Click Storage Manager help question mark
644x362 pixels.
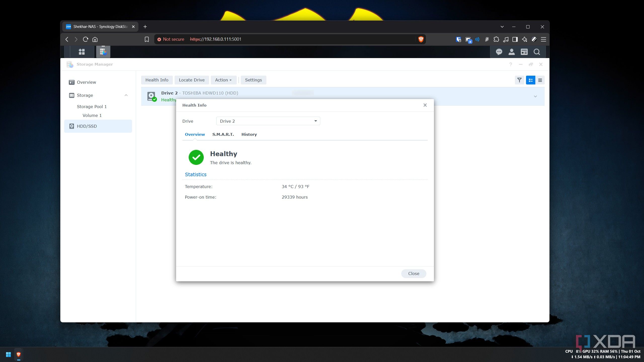[510, 64]
